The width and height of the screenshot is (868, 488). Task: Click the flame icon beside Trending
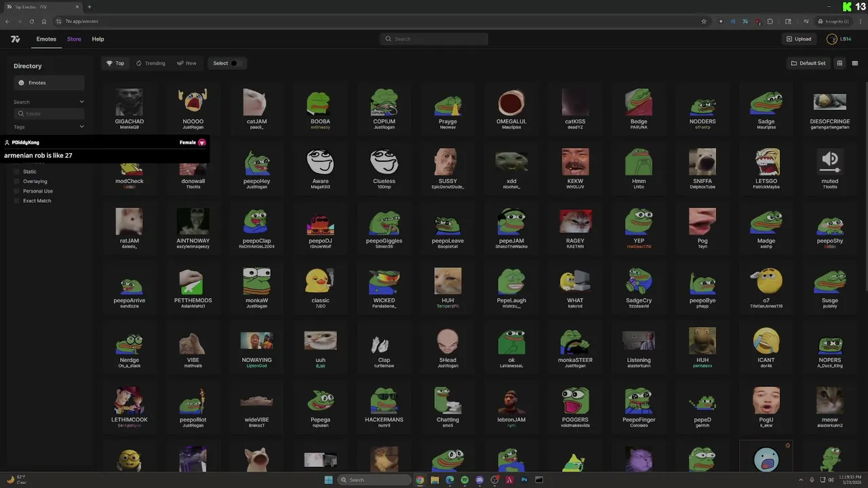pos(139,63)
